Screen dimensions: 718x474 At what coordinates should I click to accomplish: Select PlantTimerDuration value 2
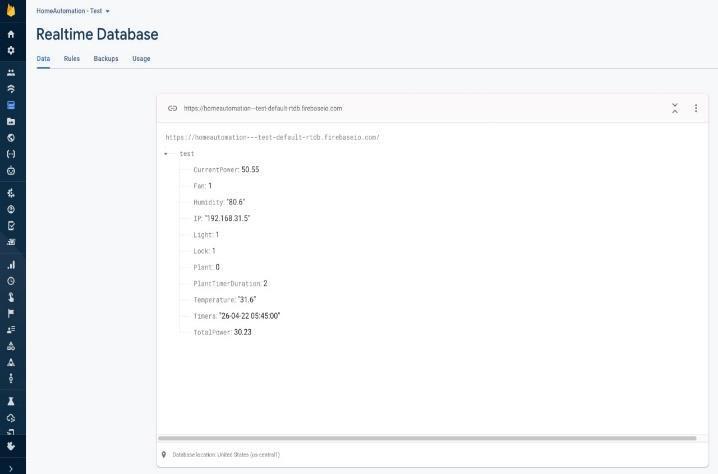[265, 283]
